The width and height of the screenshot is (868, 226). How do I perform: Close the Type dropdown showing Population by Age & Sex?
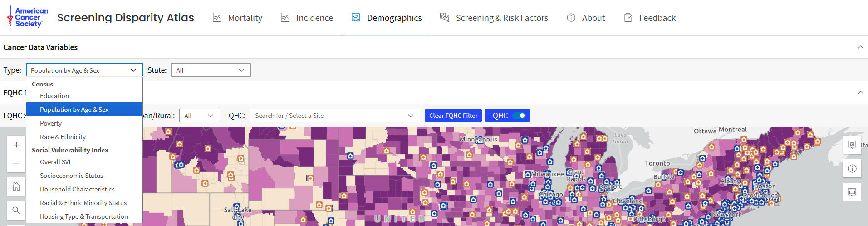[x=84, y=70]
